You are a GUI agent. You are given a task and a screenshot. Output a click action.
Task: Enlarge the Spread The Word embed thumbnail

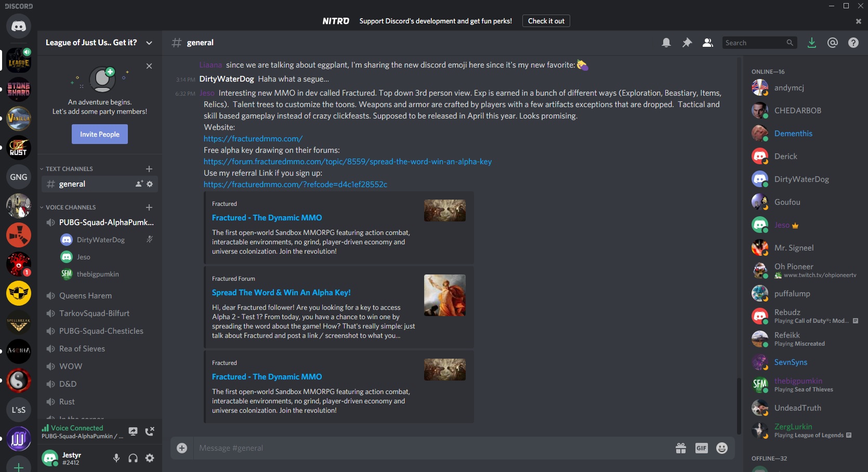pyautogui.click(x=445, y=295)
